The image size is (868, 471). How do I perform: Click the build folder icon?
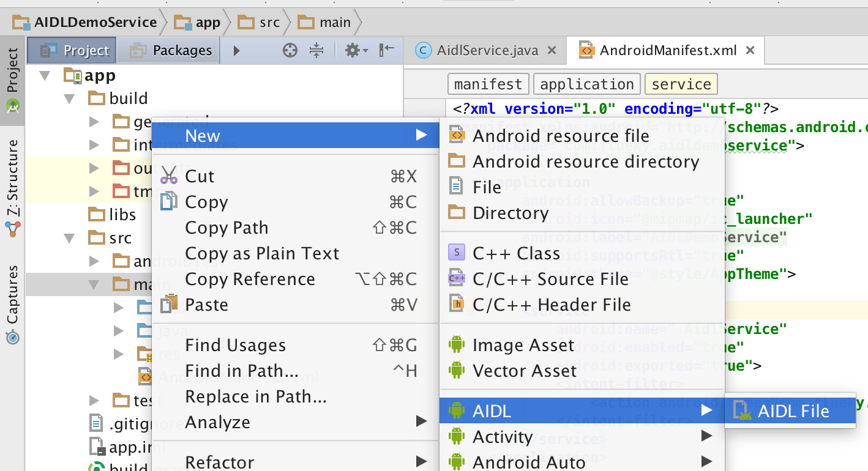click(97, 98)
